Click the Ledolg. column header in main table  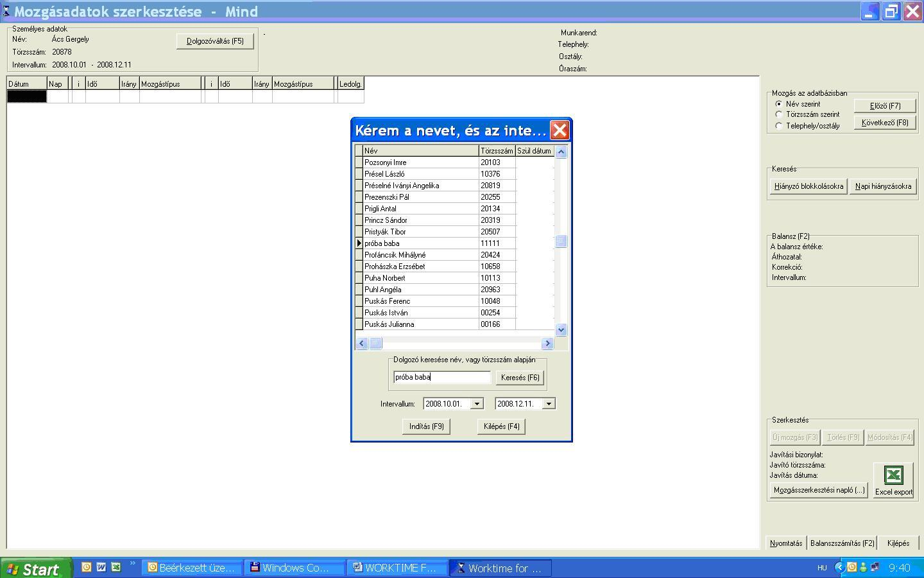pyautogui.click(x=351, y=84)
